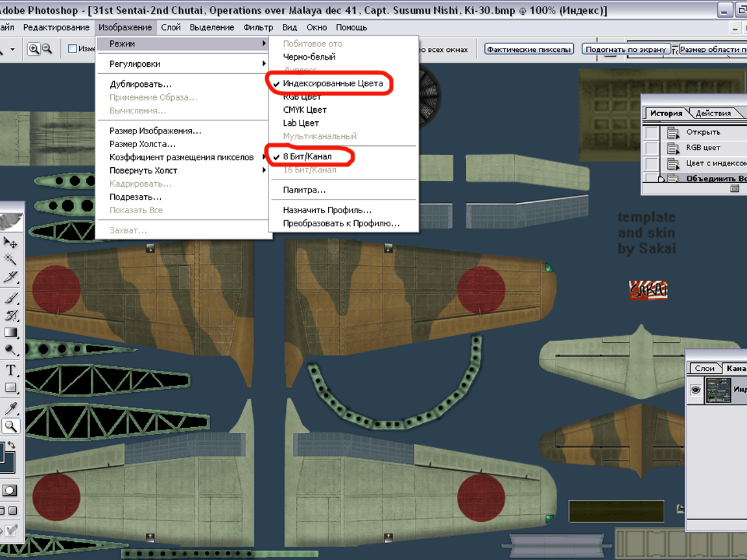This screenshot has width=747, height=560.
Task: Open the Фильтр menu
Action: tap(258, 27)
